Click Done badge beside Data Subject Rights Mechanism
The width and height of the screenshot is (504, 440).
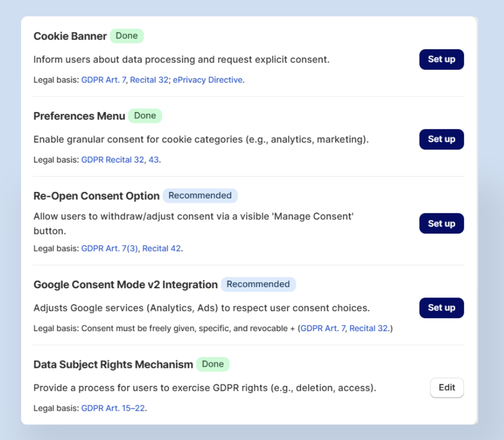(212, 364)
